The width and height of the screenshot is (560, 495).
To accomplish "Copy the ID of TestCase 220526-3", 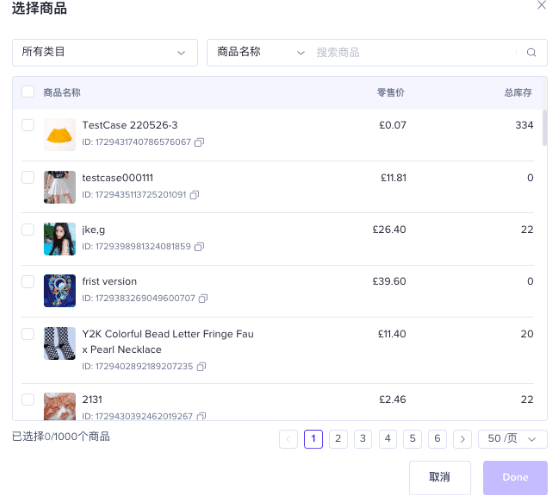I will coord(199,142).
